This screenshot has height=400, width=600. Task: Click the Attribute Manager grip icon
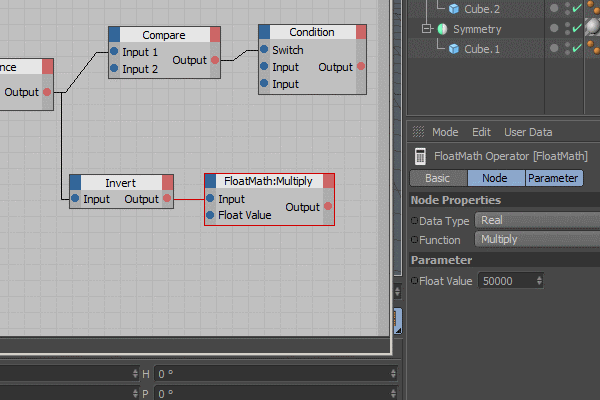pos(418,132)
